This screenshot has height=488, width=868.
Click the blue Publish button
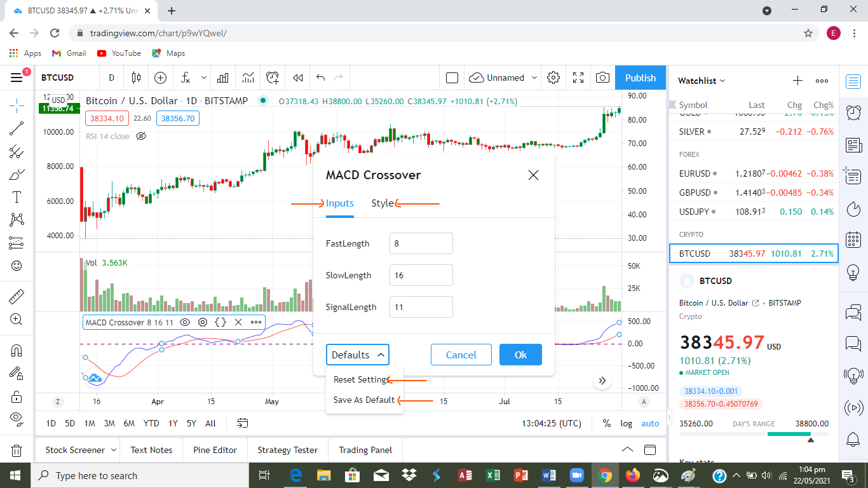point(641,78)
